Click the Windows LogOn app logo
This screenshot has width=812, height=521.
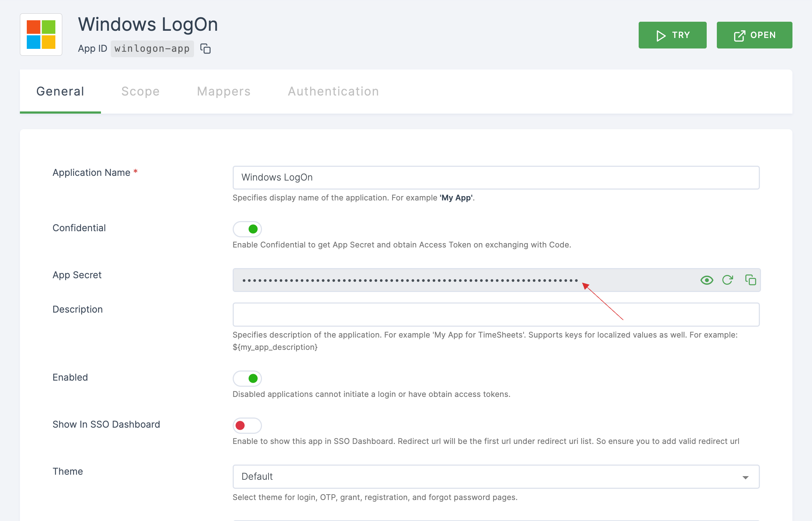pyautogui.click(x=41, y=35)
